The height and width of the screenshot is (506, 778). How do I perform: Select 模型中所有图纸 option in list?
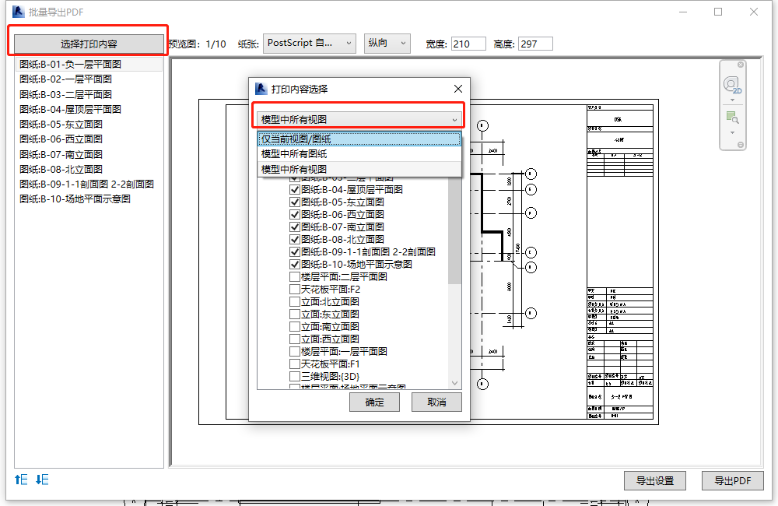(358, 154)
